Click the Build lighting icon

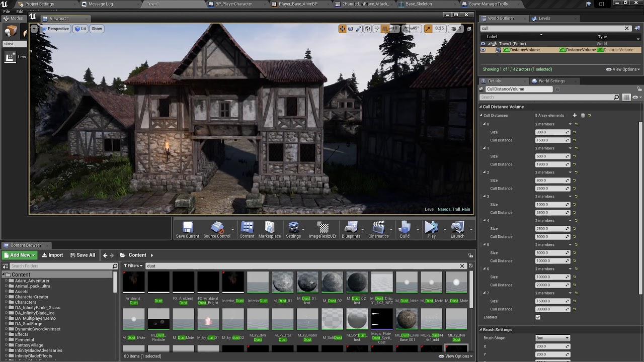[x=405, y=229]
